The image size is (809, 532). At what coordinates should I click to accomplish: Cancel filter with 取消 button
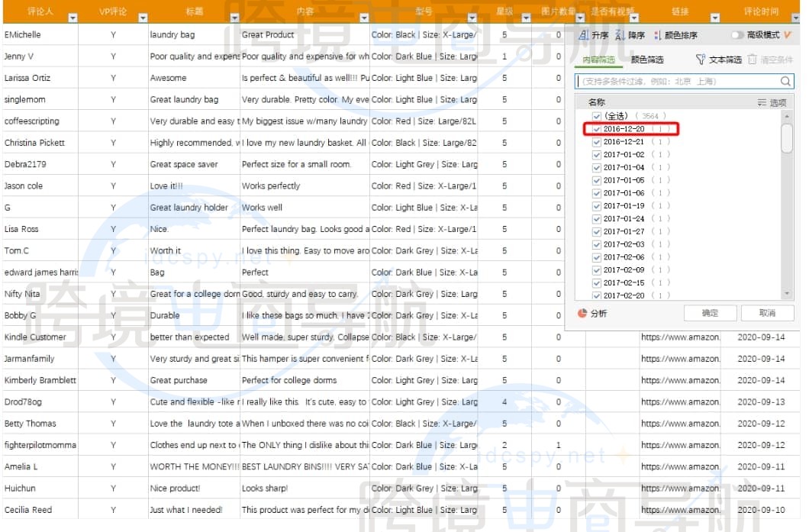click(x=767, y=313)
